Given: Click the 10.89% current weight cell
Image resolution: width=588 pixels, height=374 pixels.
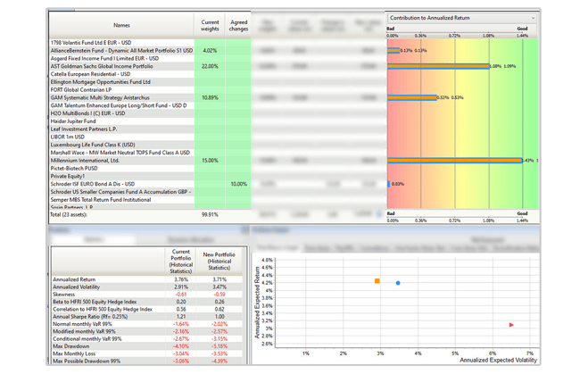Looking at the screenshot, I should (x=210, y=98).
